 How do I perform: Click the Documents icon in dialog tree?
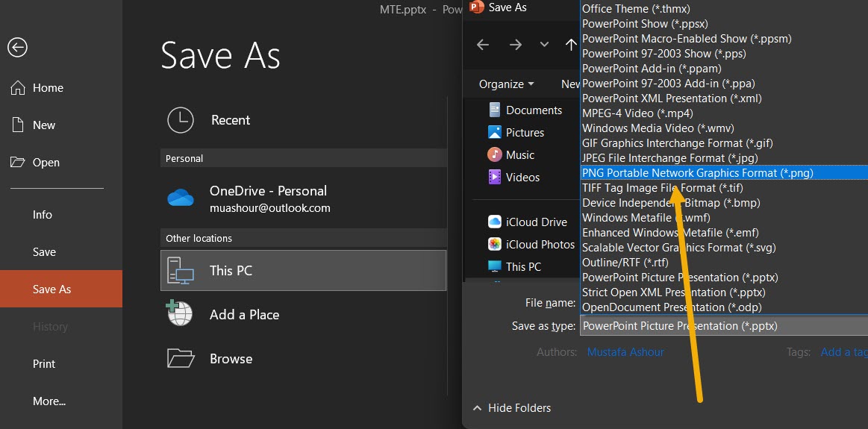[494, 110]
